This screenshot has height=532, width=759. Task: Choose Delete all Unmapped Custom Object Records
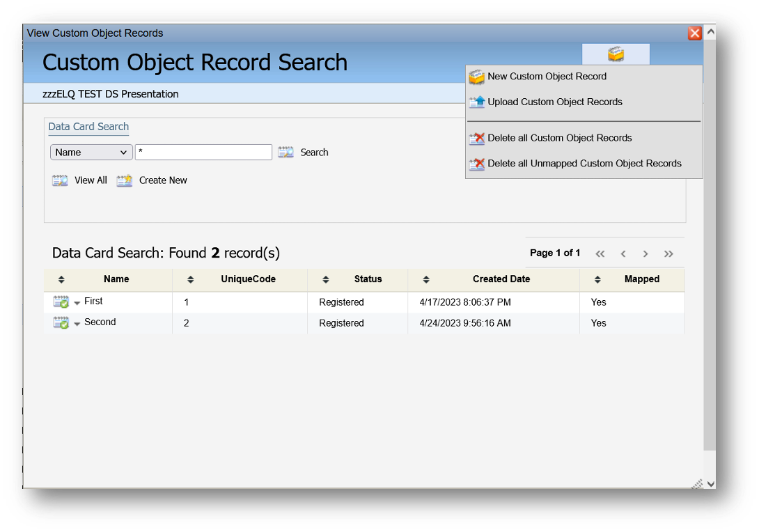pos(584,164)
